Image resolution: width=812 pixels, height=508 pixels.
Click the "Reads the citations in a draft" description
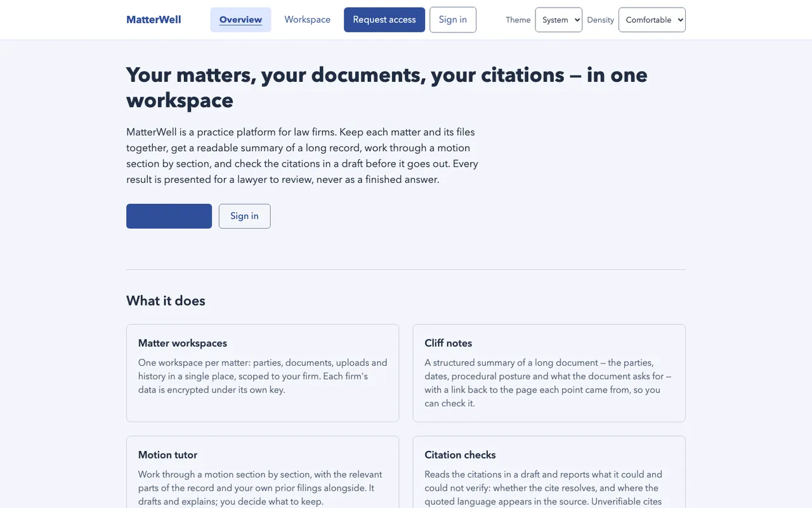544,488
